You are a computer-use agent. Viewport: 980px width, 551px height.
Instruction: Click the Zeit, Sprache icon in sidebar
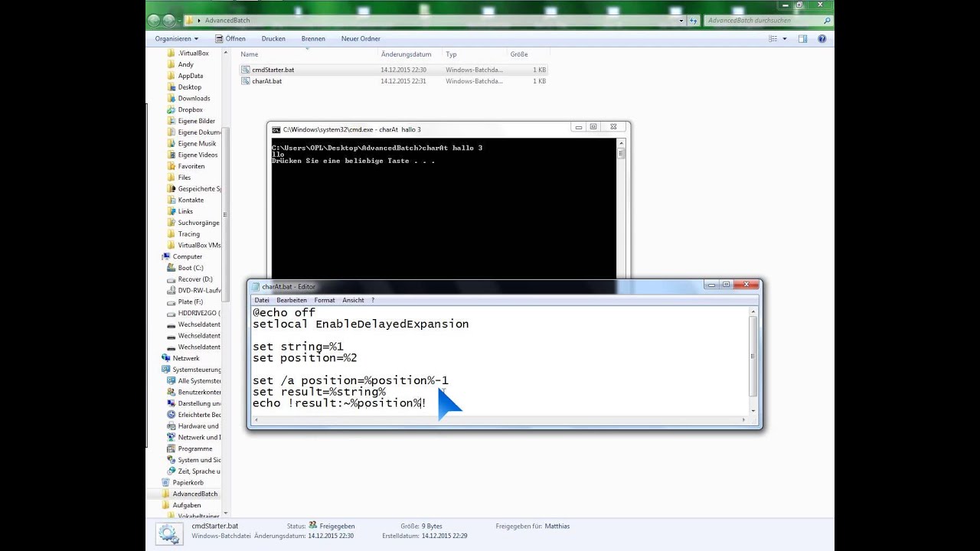[171, 471]
